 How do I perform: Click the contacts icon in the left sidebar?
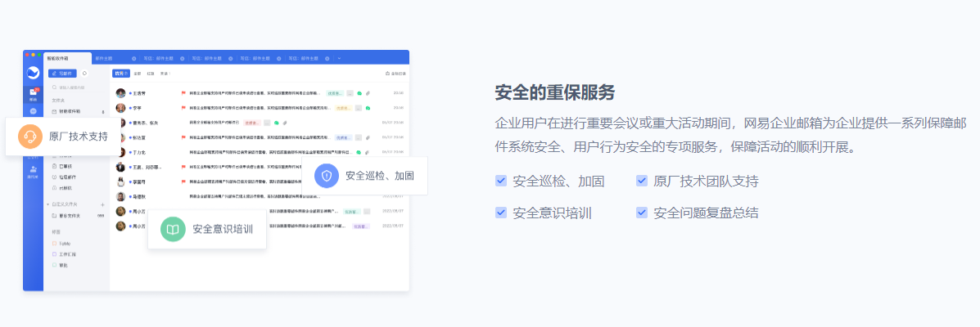(33, 169)
